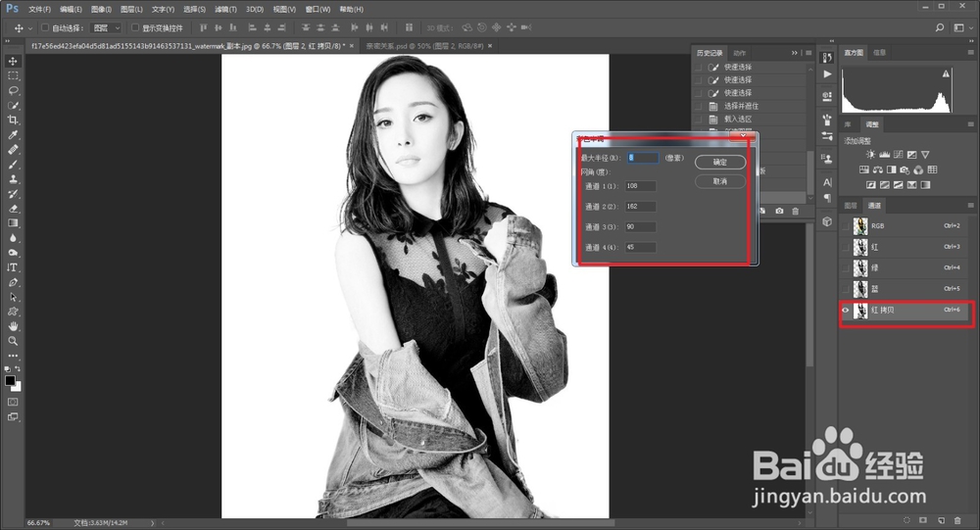Viewport: 980px width, 530px height.
Task: Toggle history brush source for 载入选区 state
Action: click(699, 119)
